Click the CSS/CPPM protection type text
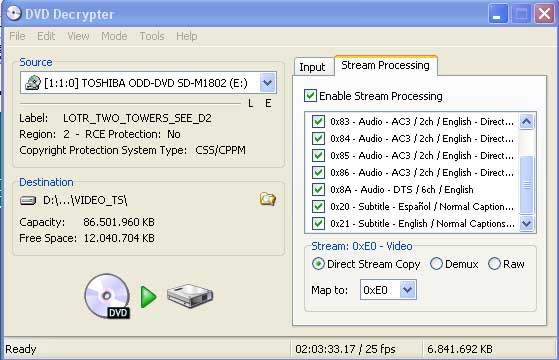 pyautogui.click(x=220, y=150)
